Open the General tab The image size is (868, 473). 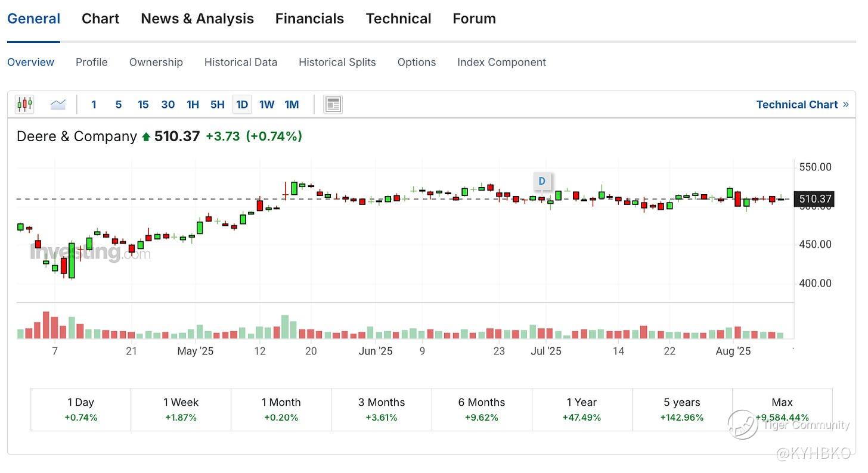click(x=33, y=18)
